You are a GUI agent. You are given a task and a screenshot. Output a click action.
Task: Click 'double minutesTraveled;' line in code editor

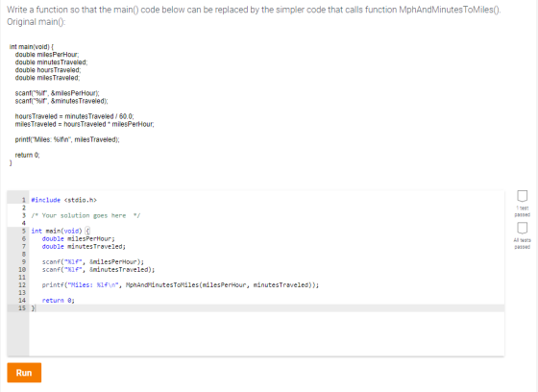[84, 247]
